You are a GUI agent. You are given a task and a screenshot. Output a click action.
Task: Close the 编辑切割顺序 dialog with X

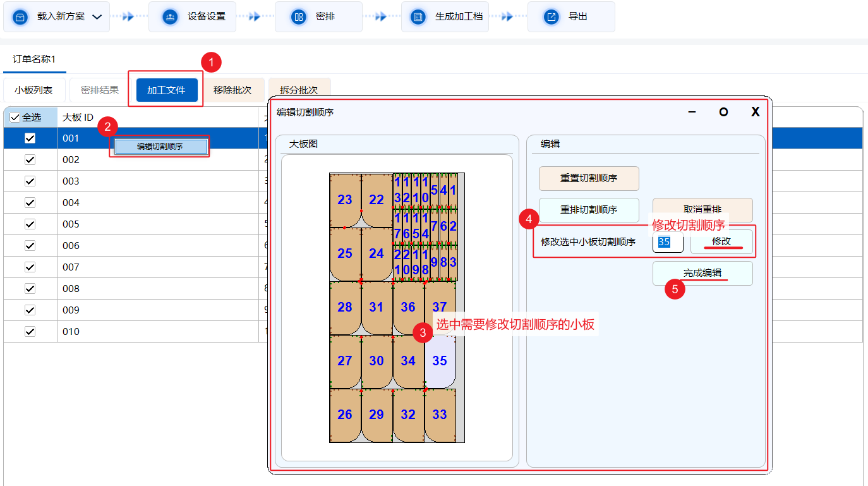pos(755,112)
